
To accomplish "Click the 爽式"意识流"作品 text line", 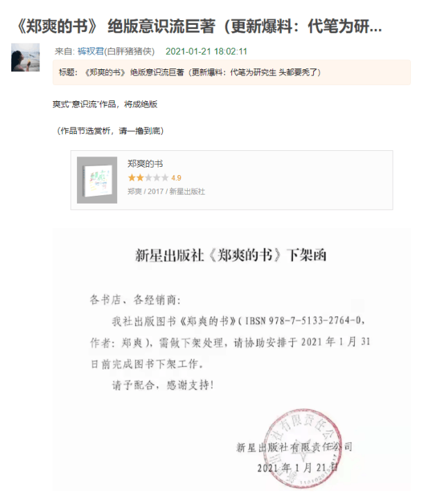I will (x=105, y=104).
